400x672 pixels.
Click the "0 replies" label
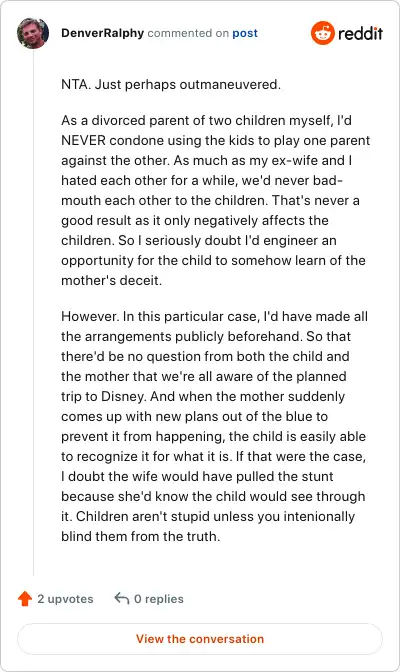[x=159, y=599]
